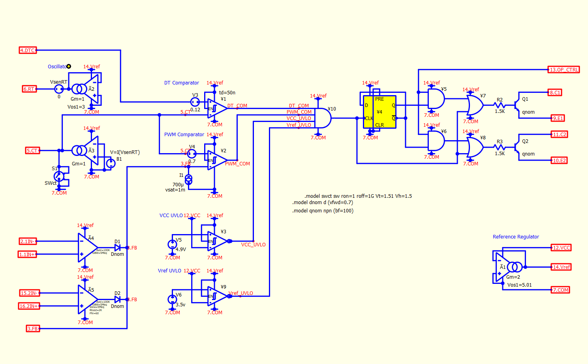Click the voltage source V4
The height and width of the screenshot is (364, 588).
pyautogui.click(x=192, y=154)
